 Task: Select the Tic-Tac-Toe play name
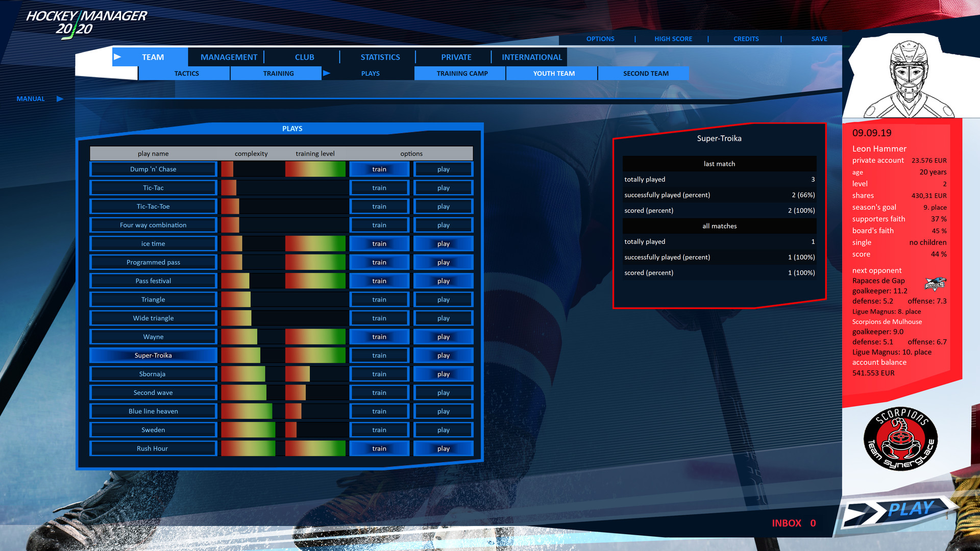coord(153,207)
